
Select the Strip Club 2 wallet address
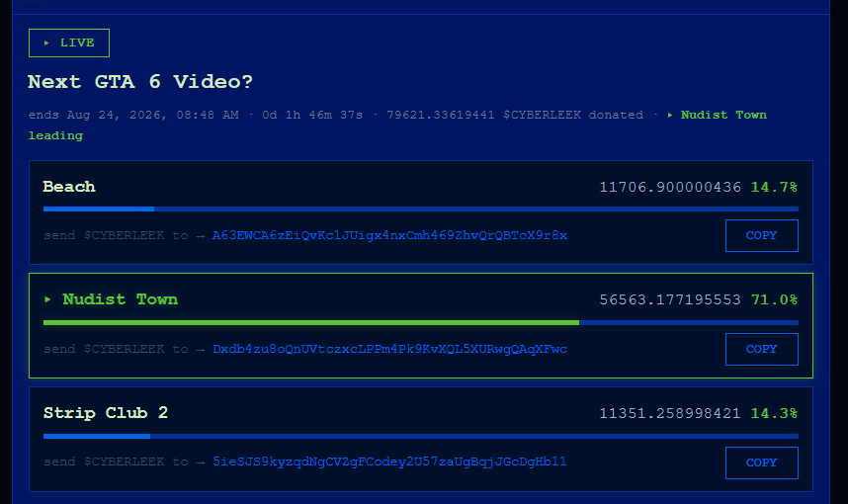point(389,462)
